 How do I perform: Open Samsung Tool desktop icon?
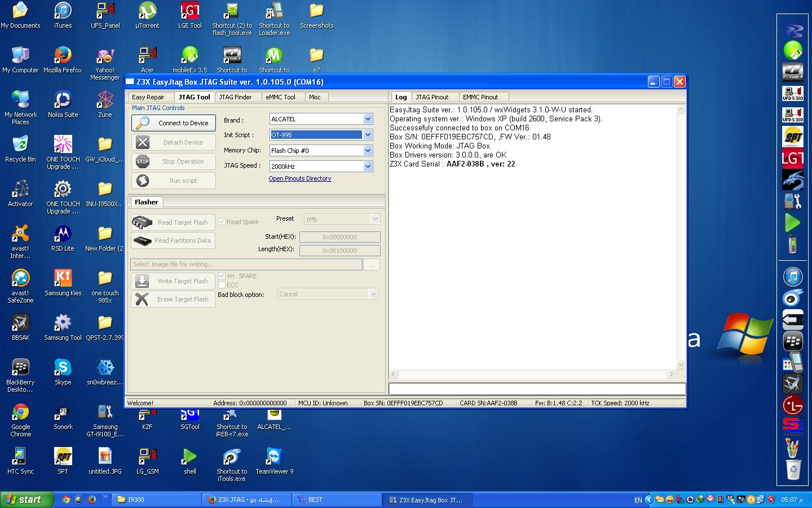(63, 328)
